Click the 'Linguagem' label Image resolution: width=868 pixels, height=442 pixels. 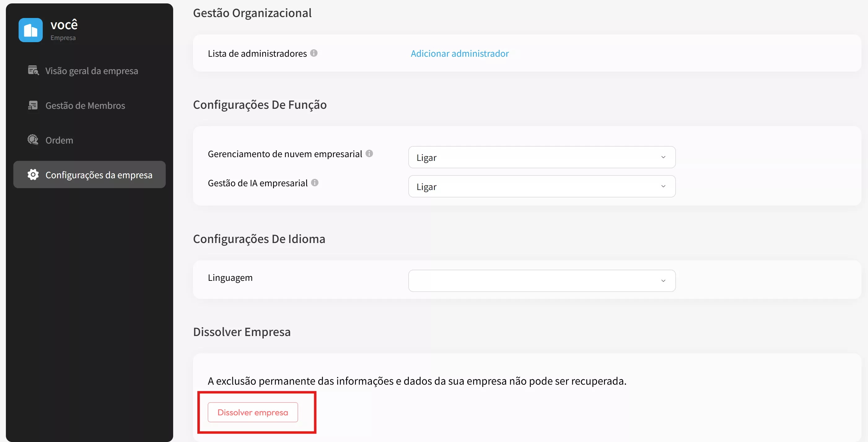pyautogui.click(x=230, y=278)
